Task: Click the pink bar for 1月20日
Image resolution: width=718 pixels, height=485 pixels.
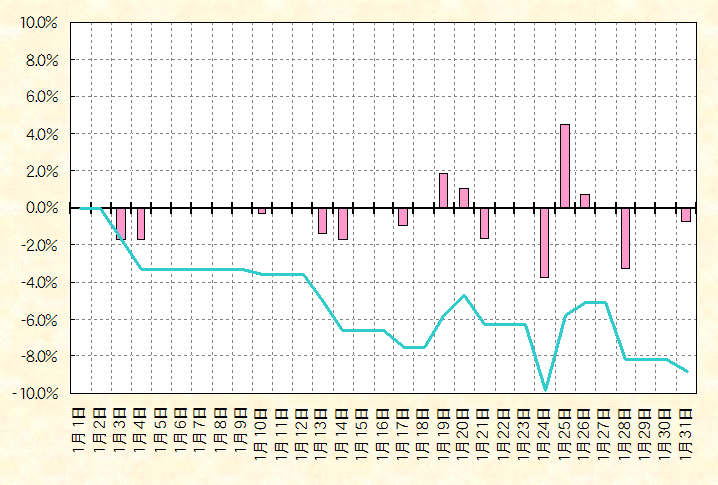Action: [464, 198]
